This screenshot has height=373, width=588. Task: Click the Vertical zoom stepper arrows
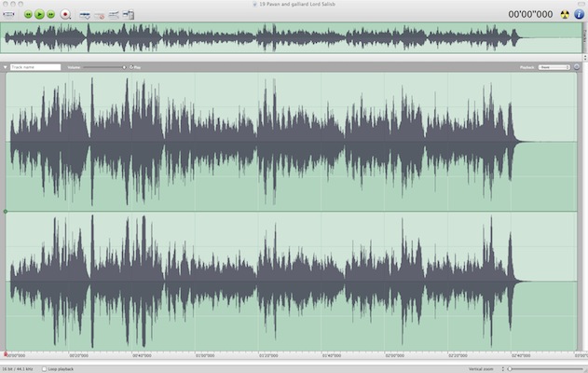pyautogui.click(x=503, y=369)
